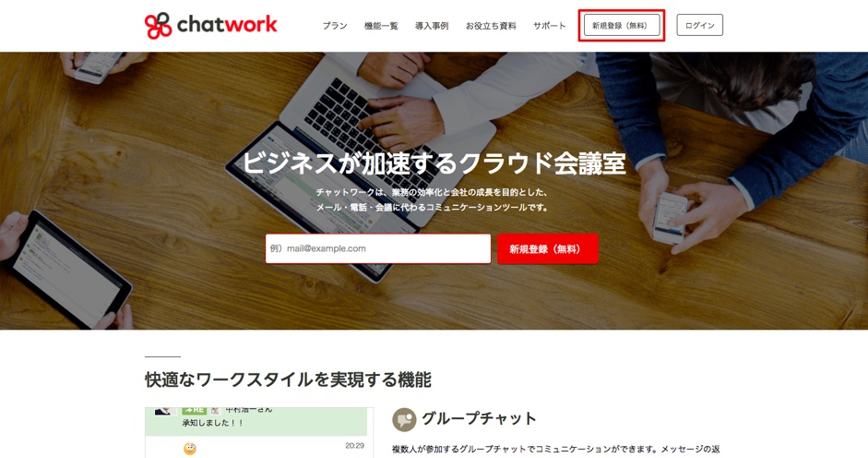Click the chatwork wordmark in the header
This screenshot has width=868, height=458.
[x=227, y=24]
